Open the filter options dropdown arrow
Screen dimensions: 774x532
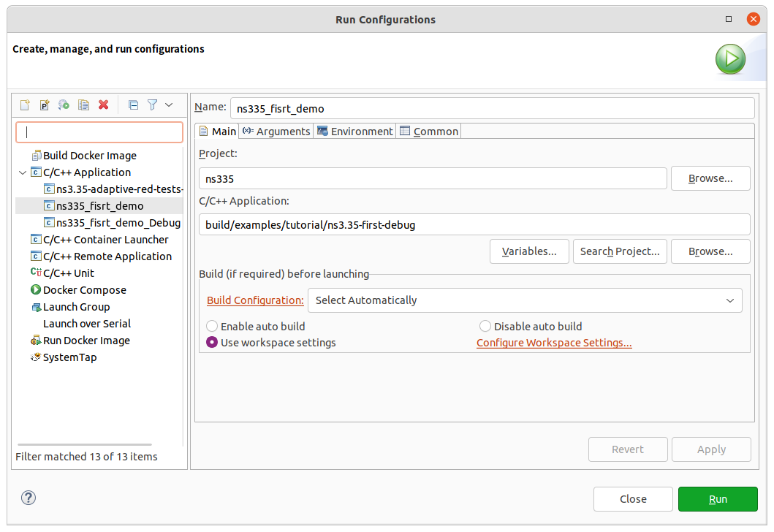point(169,104)
